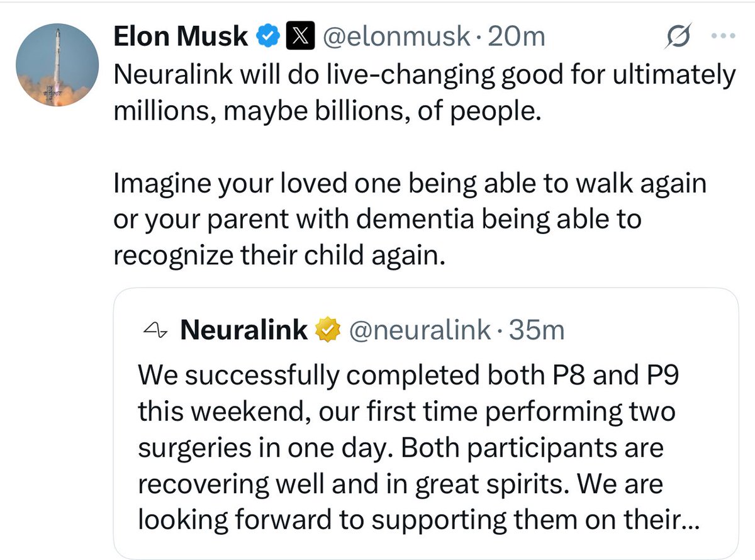Viewport: 755px width, 560px height.
Task: Click 'We successfully completed both P8 and P9' text
Action: [409, 375]
